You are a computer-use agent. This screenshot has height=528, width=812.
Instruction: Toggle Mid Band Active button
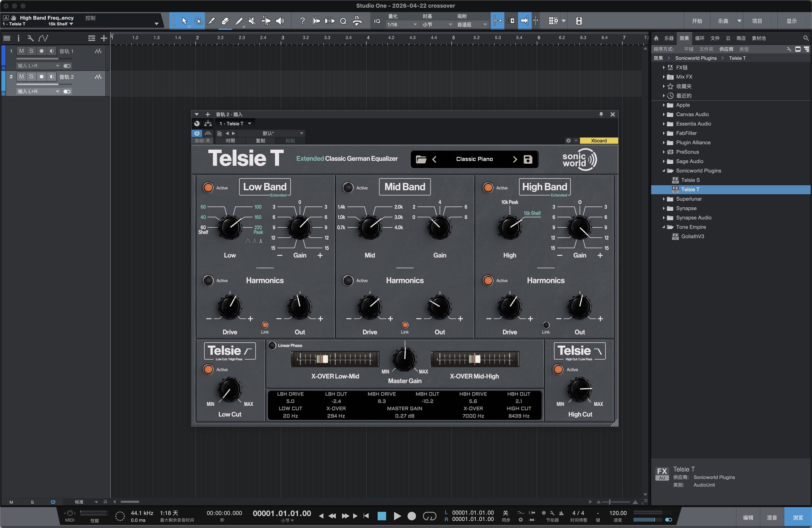348,187
